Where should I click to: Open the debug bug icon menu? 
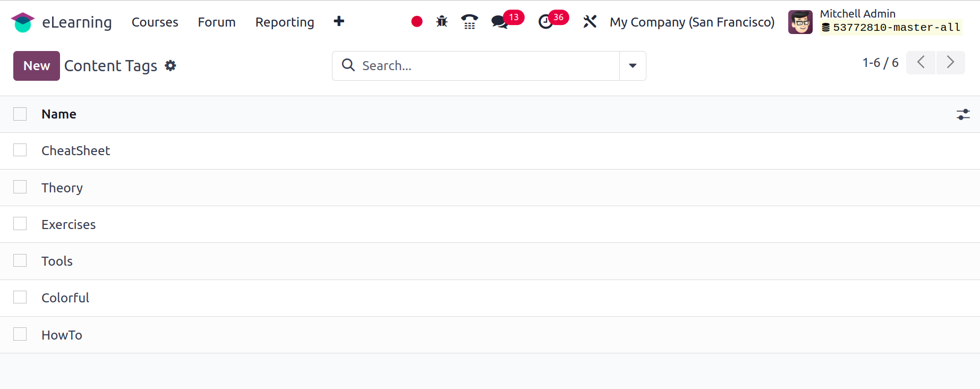click(x=442, y=22)
